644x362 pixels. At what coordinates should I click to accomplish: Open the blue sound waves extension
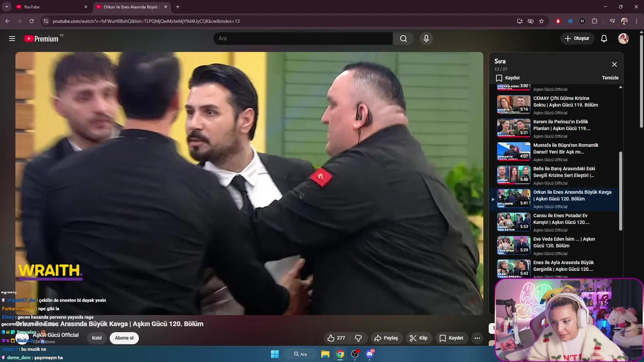570,21
